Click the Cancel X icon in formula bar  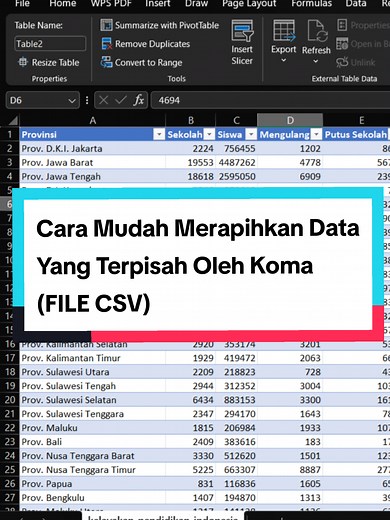(x=104, y=100)
